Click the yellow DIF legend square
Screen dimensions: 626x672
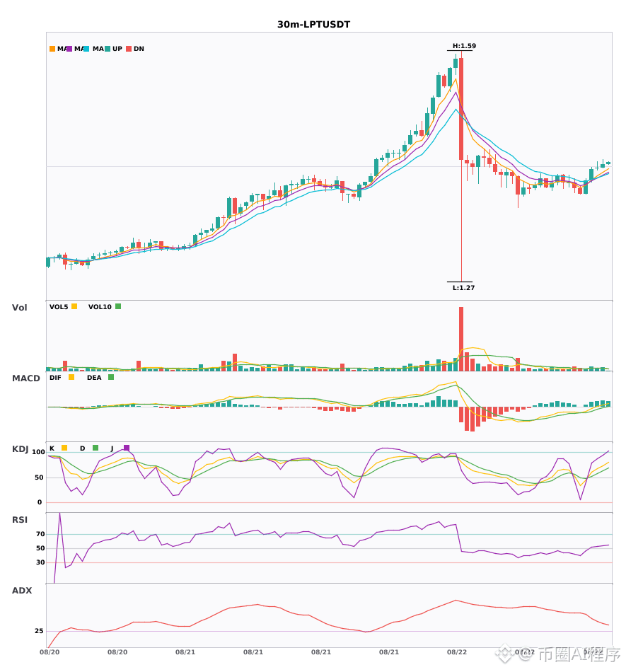[x=71, y=377]
